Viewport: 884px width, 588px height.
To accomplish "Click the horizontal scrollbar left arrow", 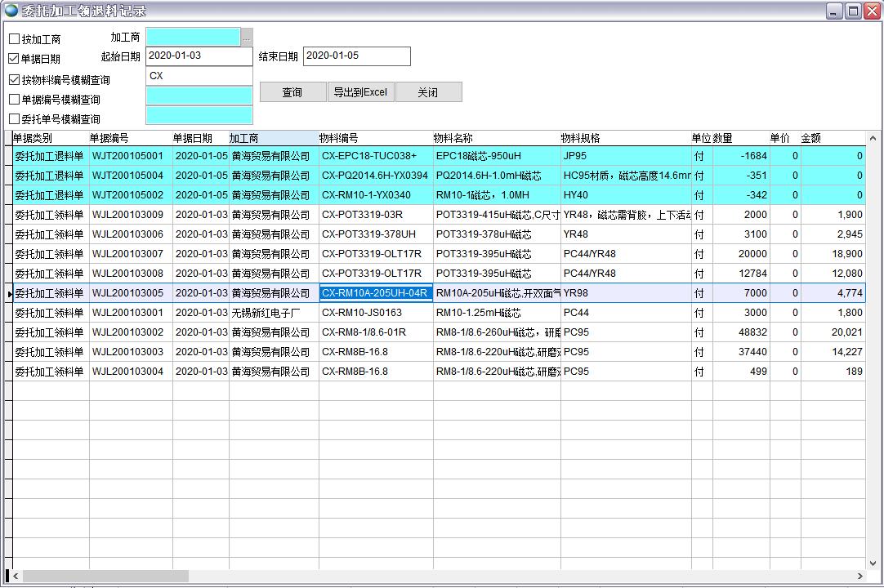I will coord(17,577).
